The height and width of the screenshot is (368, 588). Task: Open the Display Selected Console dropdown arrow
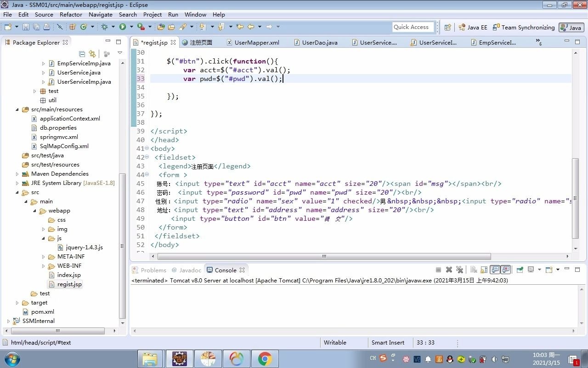[539, 270]
